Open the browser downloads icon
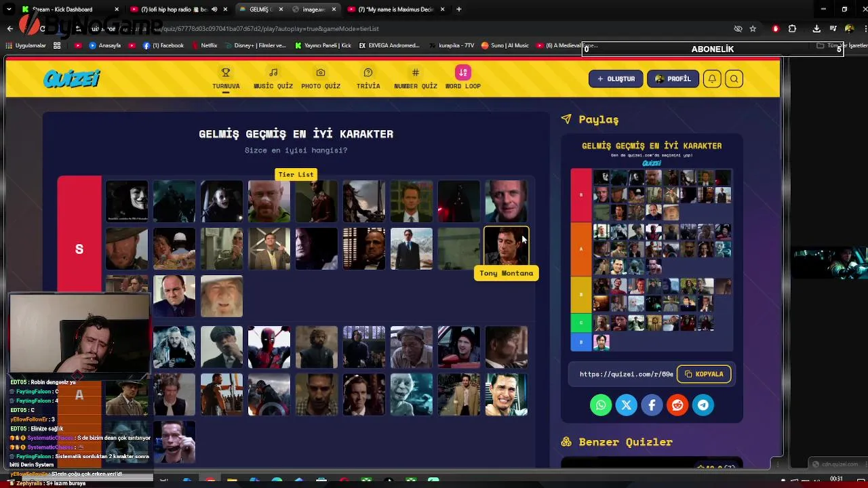Viewport: 868px width, 488px height. 816,28
